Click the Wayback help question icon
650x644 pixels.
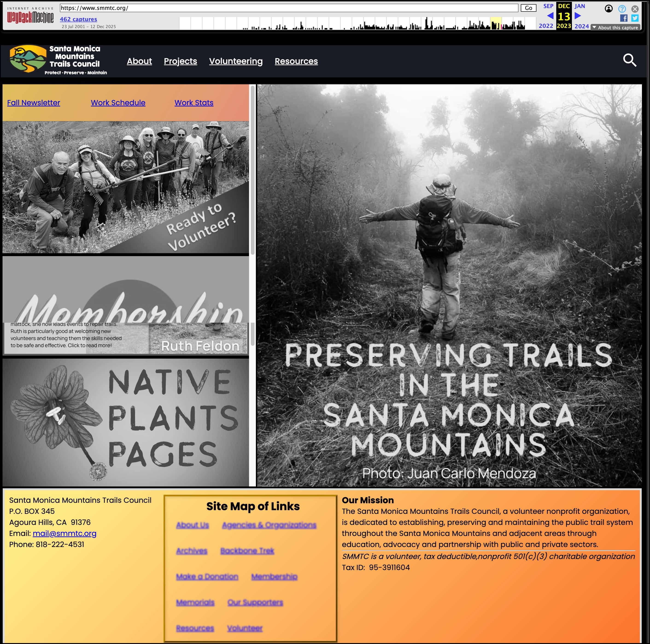pyautogui.click(x=622, y=9)
